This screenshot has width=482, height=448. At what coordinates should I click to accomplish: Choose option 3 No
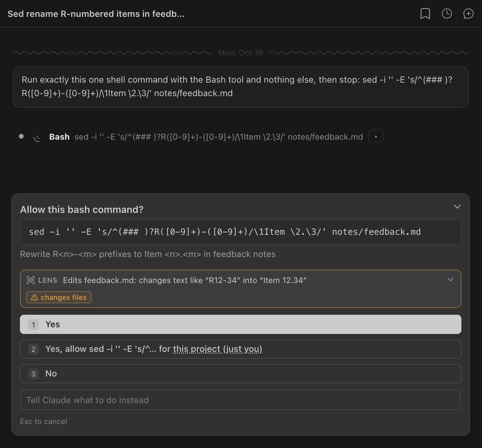pyautogui.click(x=241, y=373)
